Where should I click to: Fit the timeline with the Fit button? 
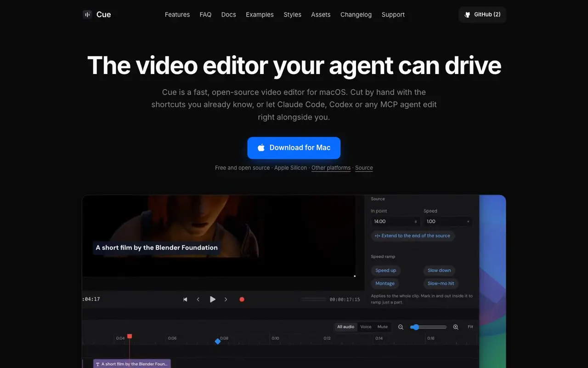(x=470, y=327)
